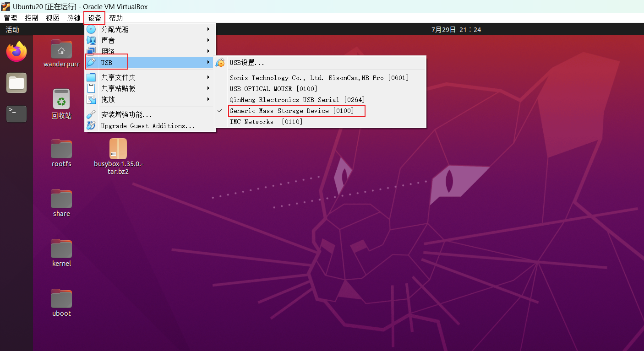Viewport: 644px width, 351px height.
Task: Attach QinHeng Electronics USB Serial device
Action: coord(320,100)
